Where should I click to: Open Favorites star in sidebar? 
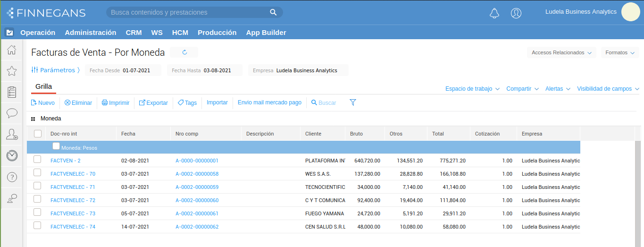click(12, 71)
